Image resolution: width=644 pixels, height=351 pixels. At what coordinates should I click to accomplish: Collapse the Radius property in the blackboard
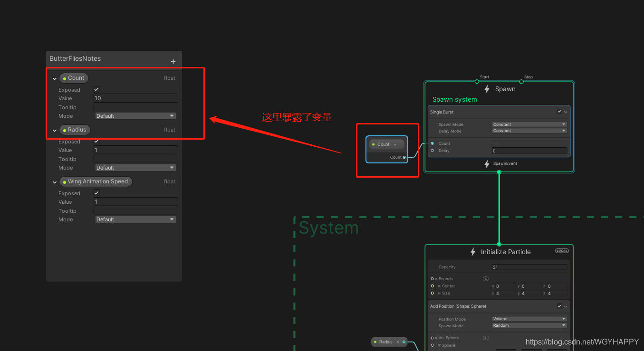(x=55, y=131)
